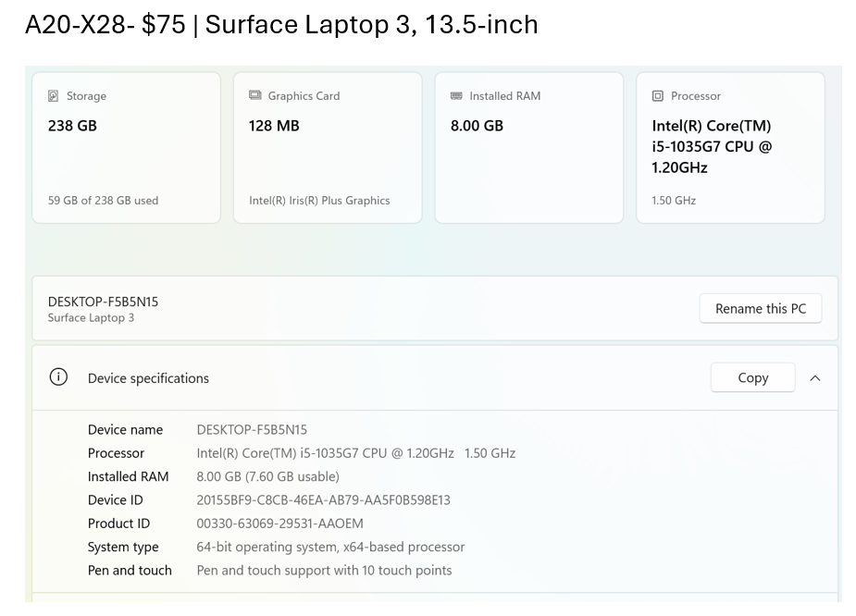Click the Surface Laptop 3 label
The width and height of the screenshot is (856, 616).
tap(91, 316)
